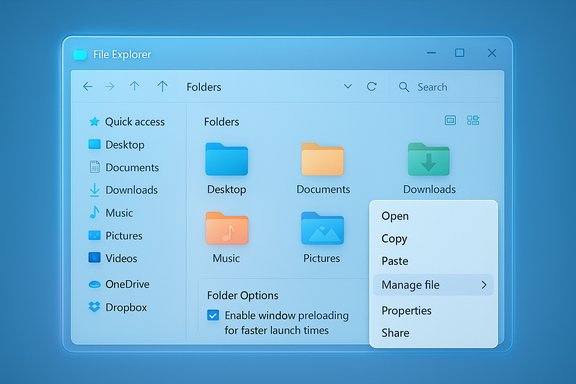
Task: Click the Downloads sidebar arrow icon
Action: (94, 190)
